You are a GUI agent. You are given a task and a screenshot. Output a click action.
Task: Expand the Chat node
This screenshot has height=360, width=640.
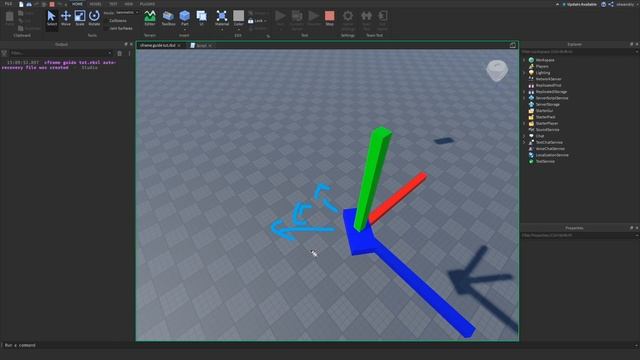(x=524, y=136)
